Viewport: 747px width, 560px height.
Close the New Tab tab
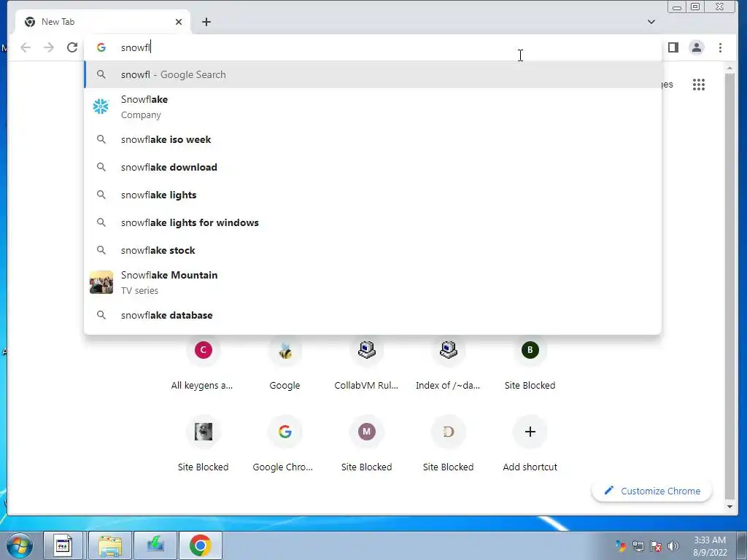(x=179, y=22)
